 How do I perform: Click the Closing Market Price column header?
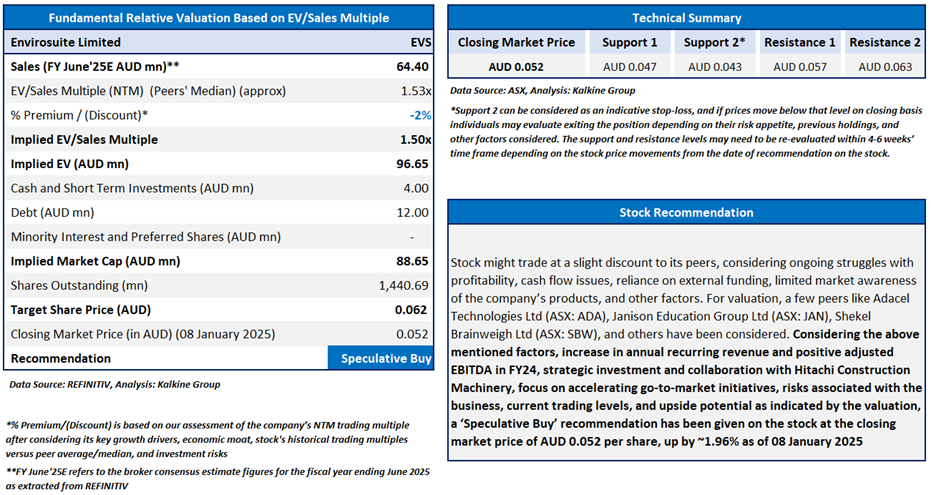(516, 42)
